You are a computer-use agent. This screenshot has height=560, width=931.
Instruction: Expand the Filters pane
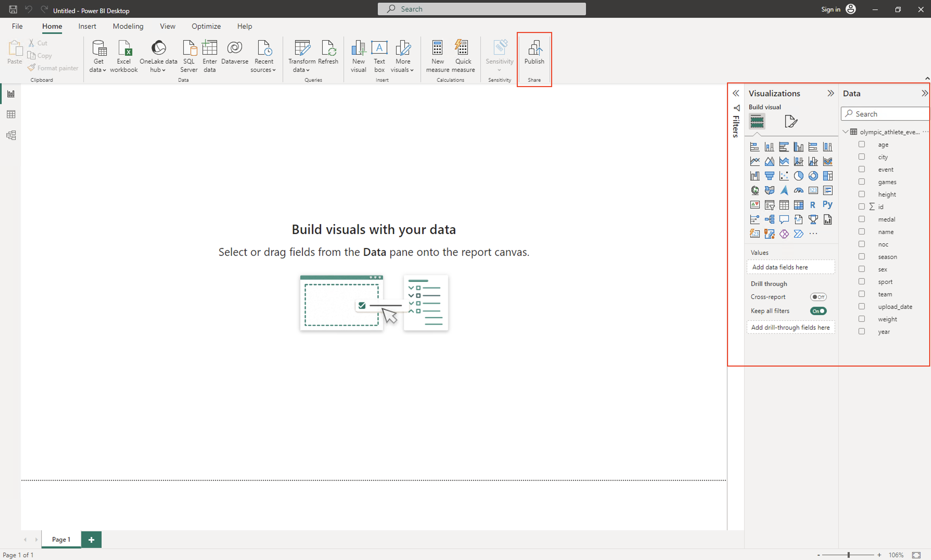736,93
